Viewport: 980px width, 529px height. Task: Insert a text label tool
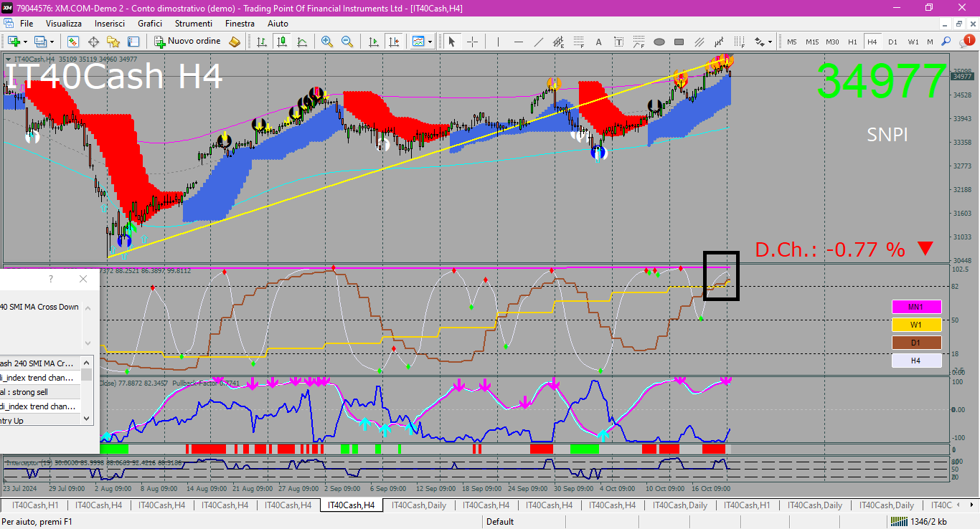(x=619, y=42)
